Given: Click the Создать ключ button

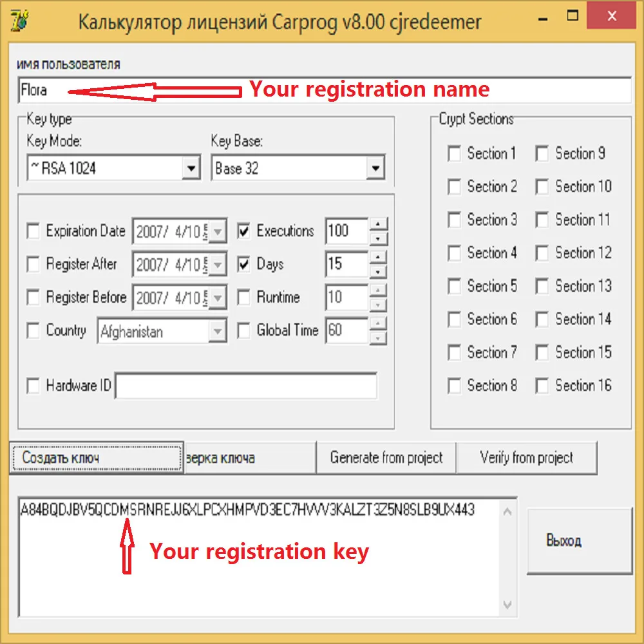Looking at the screenshot, I should tap(97, 458).
